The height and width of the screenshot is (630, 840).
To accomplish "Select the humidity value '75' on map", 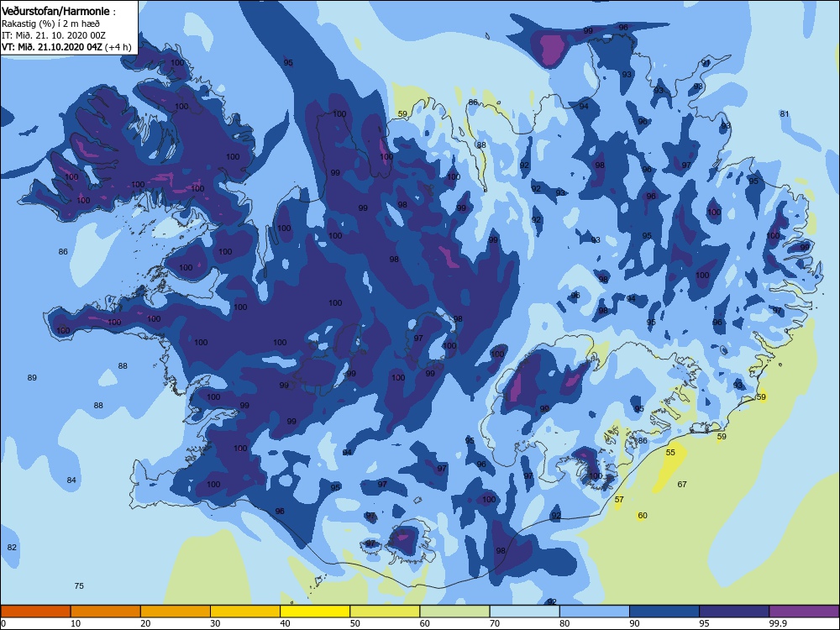I will pyautogui.click(x=79, y=586).
